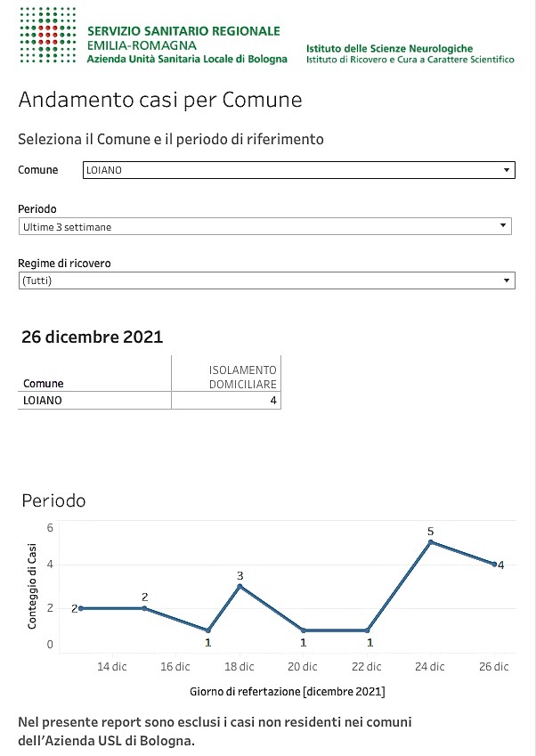This screenshot has height=756, width=536.
Task: Click the Regime di ricovero dropdown arrow
Action: point(506,280)
